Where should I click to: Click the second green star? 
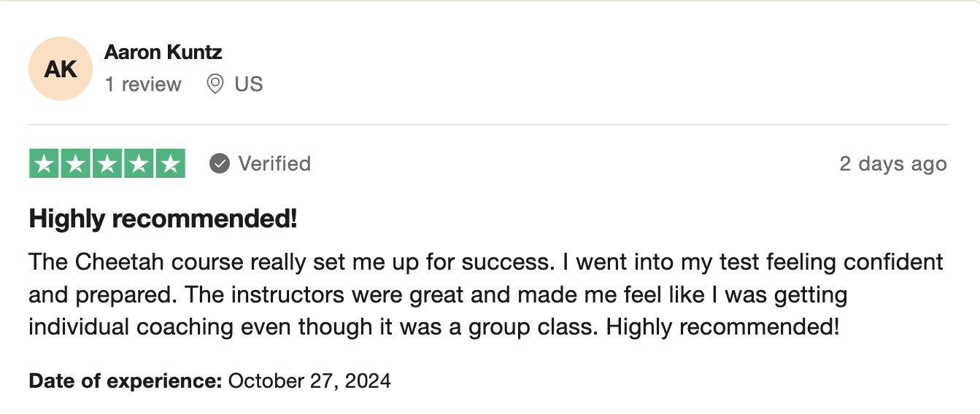pos(76,163)
